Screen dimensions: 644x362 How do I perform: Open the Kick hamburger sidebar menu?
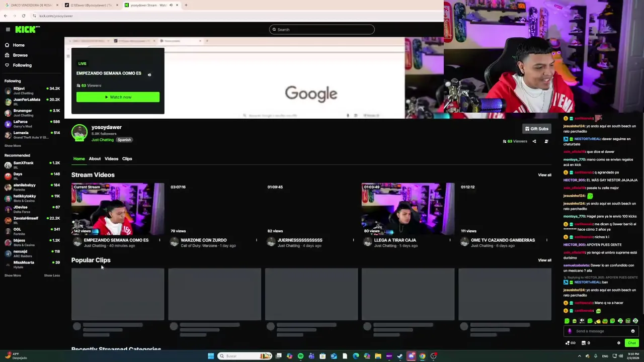click(x=8, y=30)
